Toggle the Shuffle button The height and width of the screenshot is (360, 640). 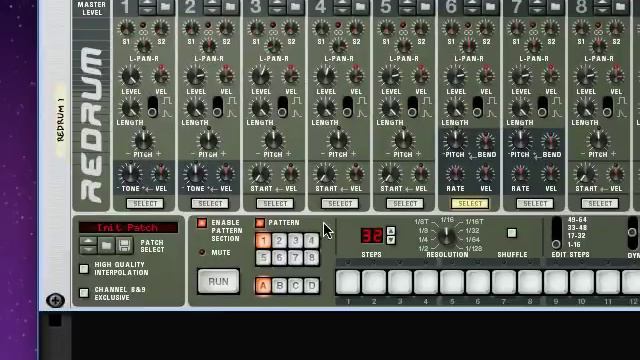511,233
